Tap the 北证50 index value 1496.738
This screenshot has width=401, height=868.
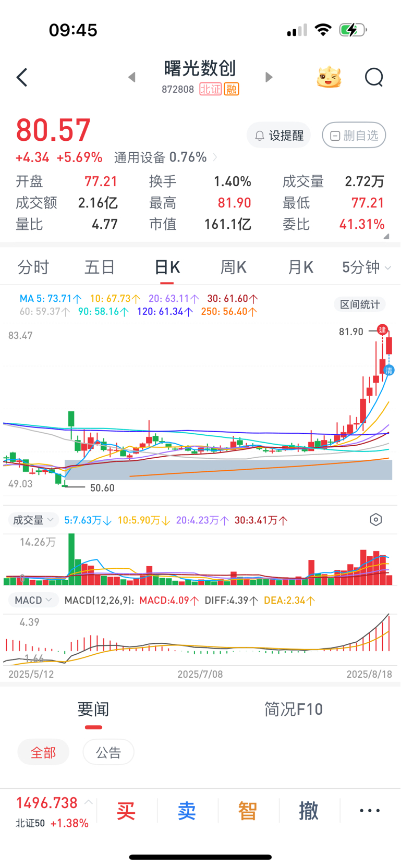[x=47, y=803]
